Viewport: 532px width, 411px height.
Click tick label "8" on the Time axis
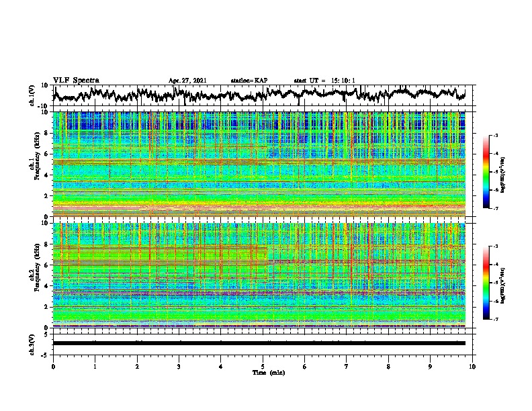point(388,367)
